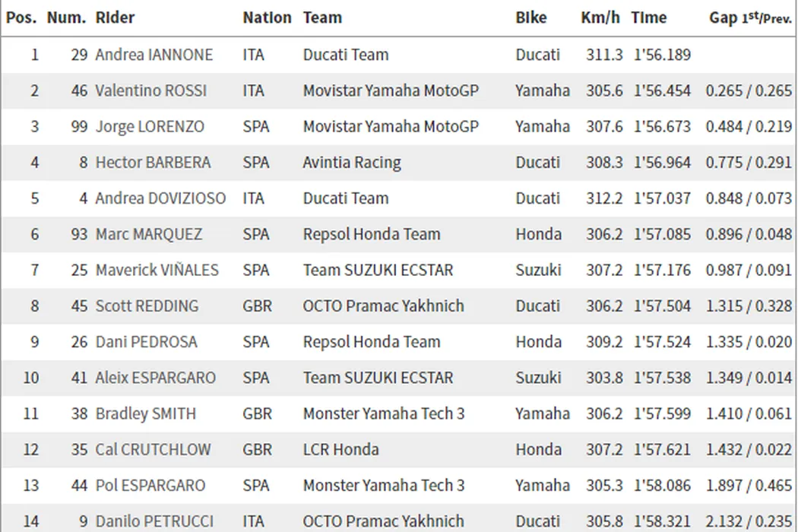This screenshot has width=798, height=532.
Task: Click Hector BARBERA rider entry
Action: (x=153, y=163)
